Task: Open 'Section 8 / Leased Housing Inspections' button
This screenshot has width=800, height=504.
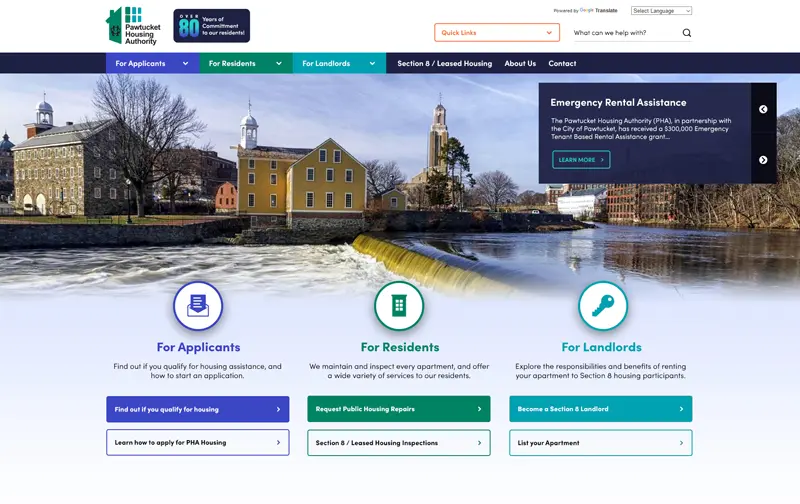Action: click(x=398, y=443)
